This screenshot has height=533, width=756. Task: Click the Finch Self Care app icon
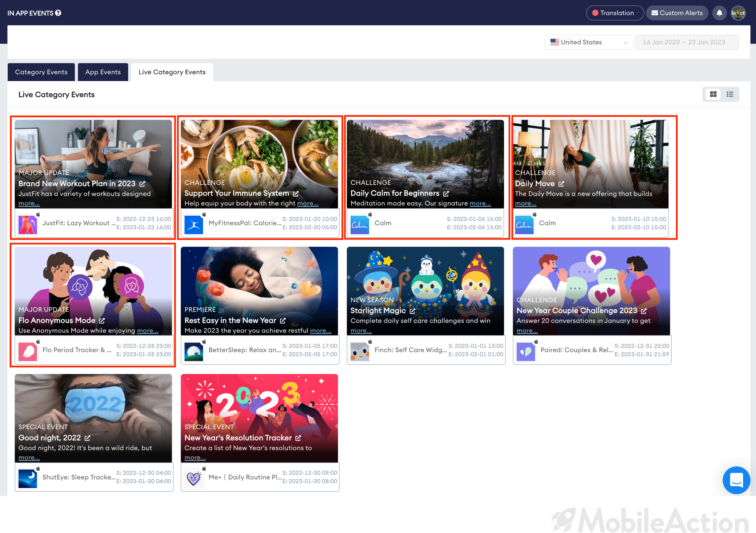point(360,352)
